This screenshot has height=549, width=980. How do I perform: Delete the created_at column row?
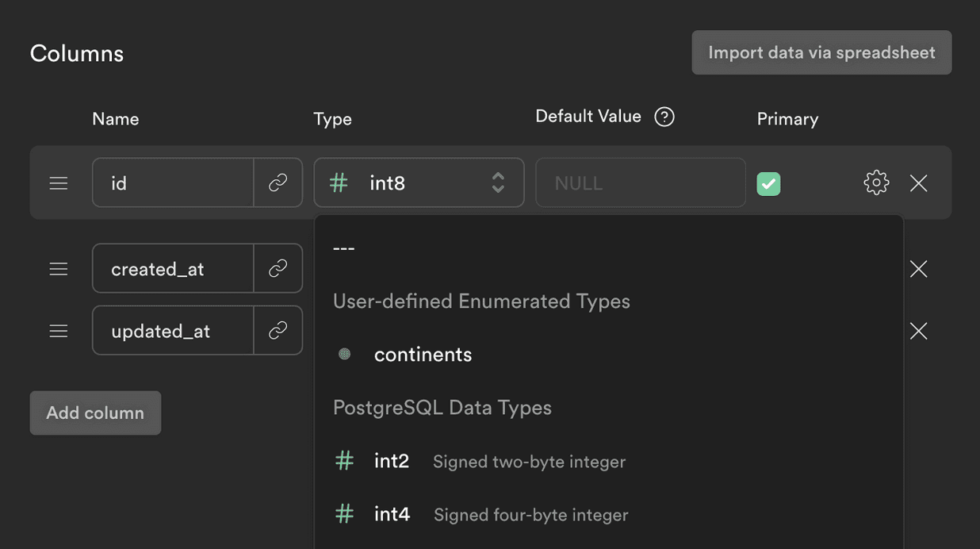click(x=918, y=269)
